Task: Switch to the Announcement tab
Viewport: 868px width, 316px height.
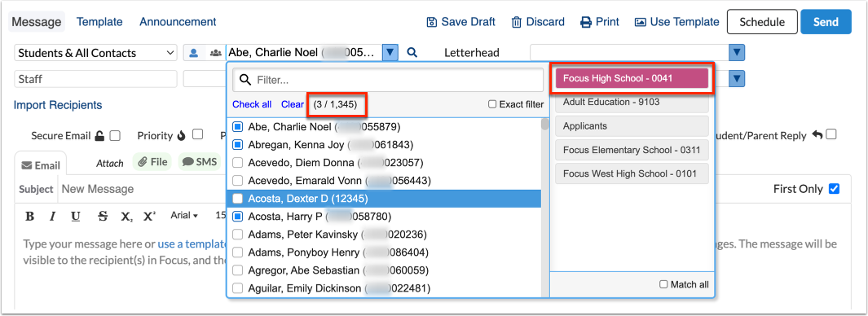Action: (x=178, y=22)
